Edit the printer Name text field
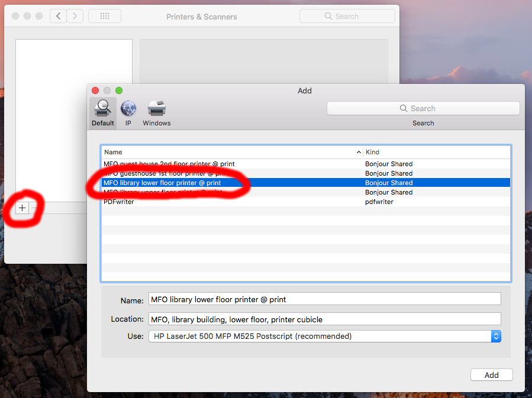 (x=324, y=299)
